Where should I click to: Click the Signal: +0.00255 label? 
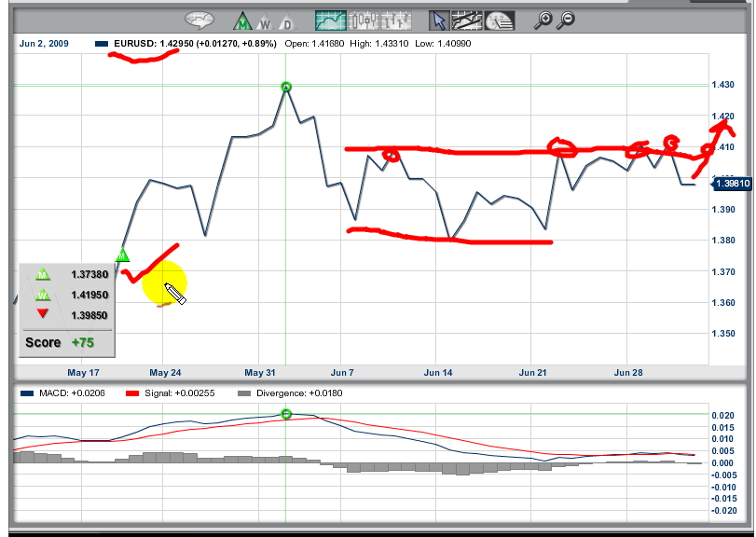coord(179,393)
